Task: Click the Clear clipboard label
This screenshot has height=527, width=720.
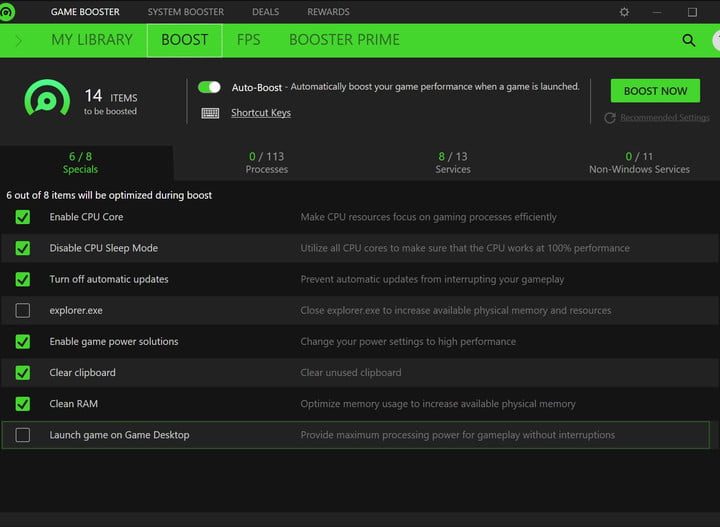Action: pos(83,373)
